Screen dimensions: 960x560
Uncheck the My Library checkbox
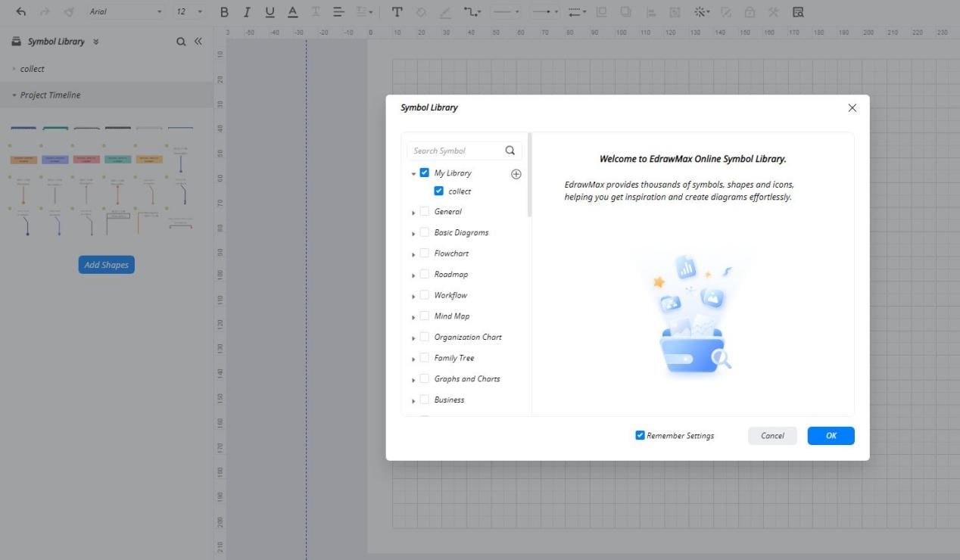[x=424, y=173]
